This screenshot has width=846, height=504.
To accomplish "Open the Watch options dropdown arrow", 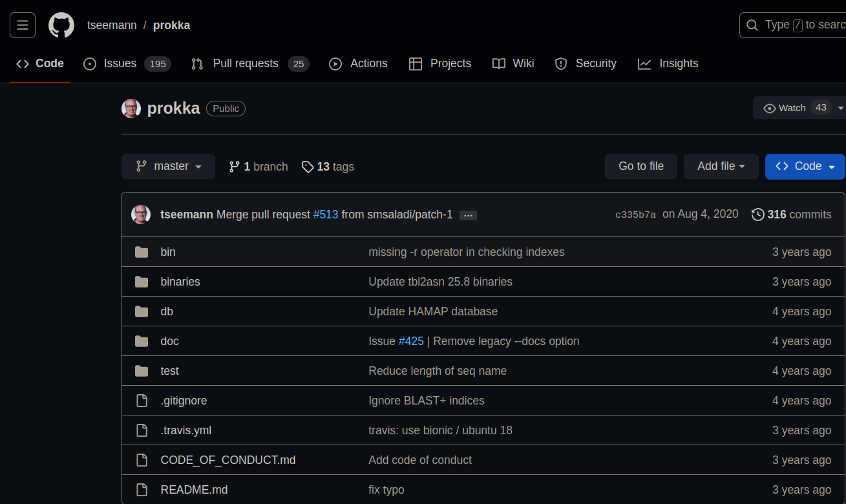I will (x=840, y=108).
